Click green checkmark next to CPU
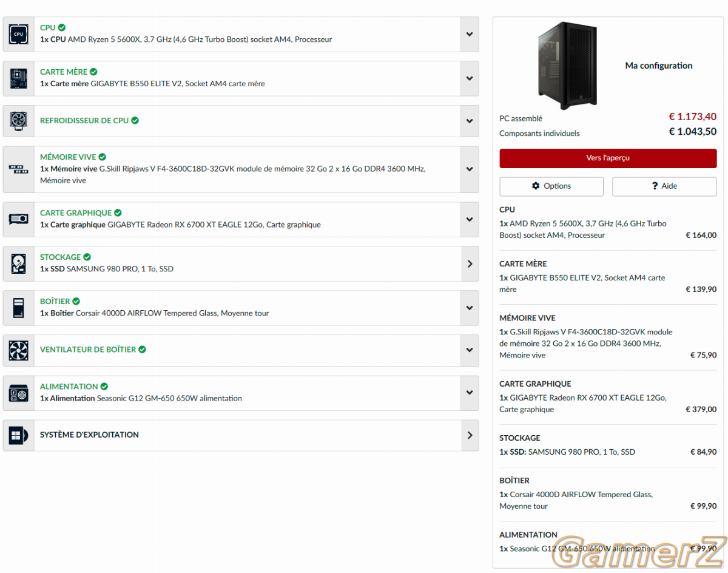Screen dimensions: 728x573 tap(62, 27)
